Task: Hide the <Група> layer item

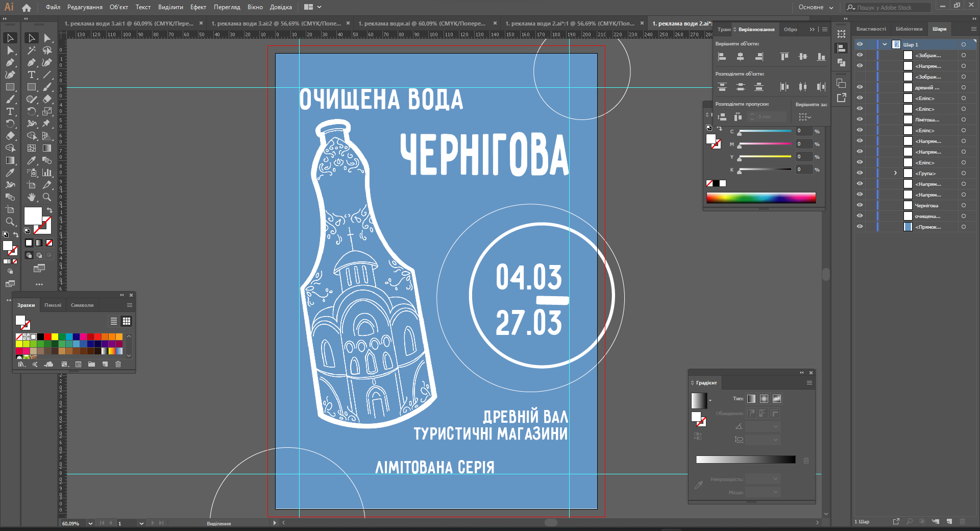Action: [860, 173]
